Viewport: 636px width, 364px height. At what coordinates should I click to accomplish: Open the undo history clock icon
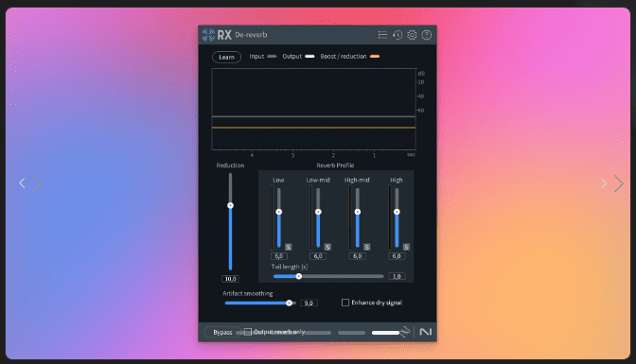click(x=397, y=35)
